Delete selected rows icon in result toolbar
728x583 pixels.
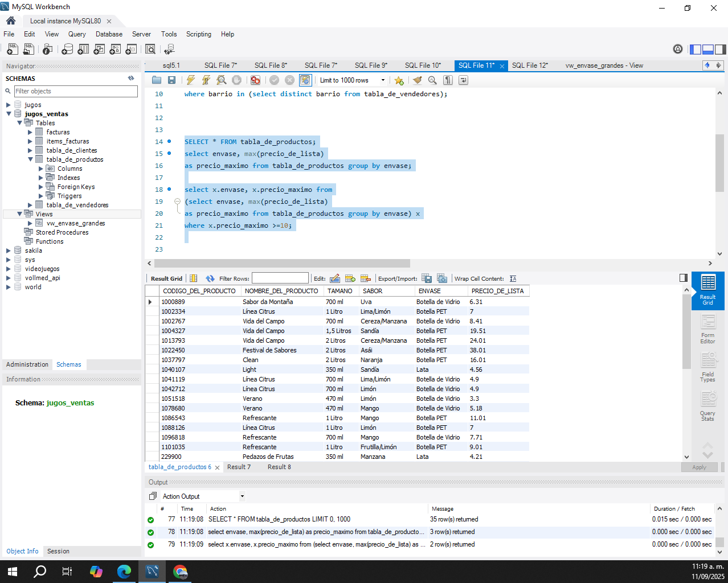click(x=366, y=278)
